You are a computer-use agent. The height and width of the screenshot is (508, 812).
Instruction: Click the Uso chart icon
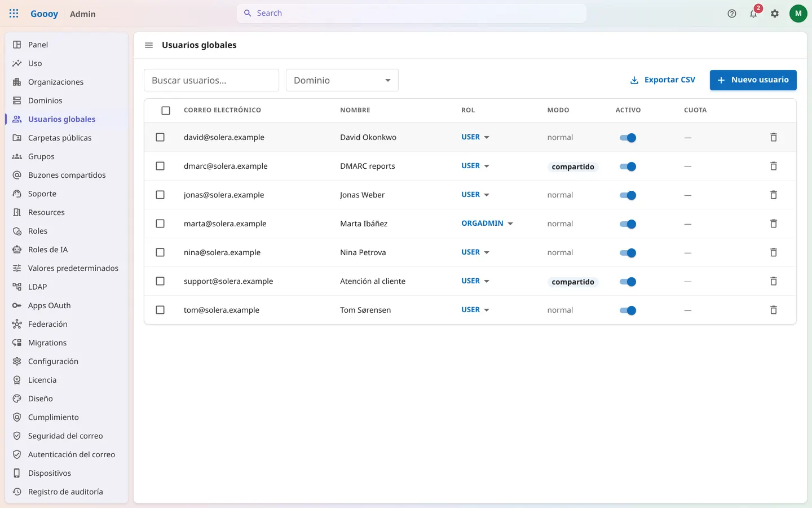[17, 63]
